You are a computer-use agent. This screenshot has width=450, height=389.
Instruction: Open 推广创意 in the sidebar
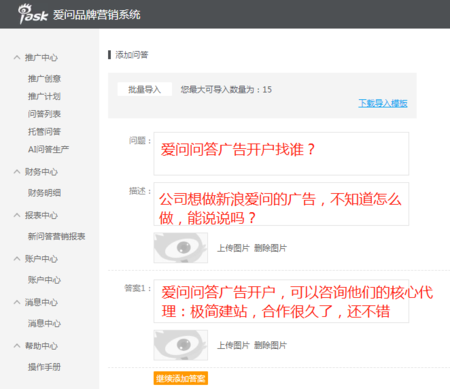[44, 79]
